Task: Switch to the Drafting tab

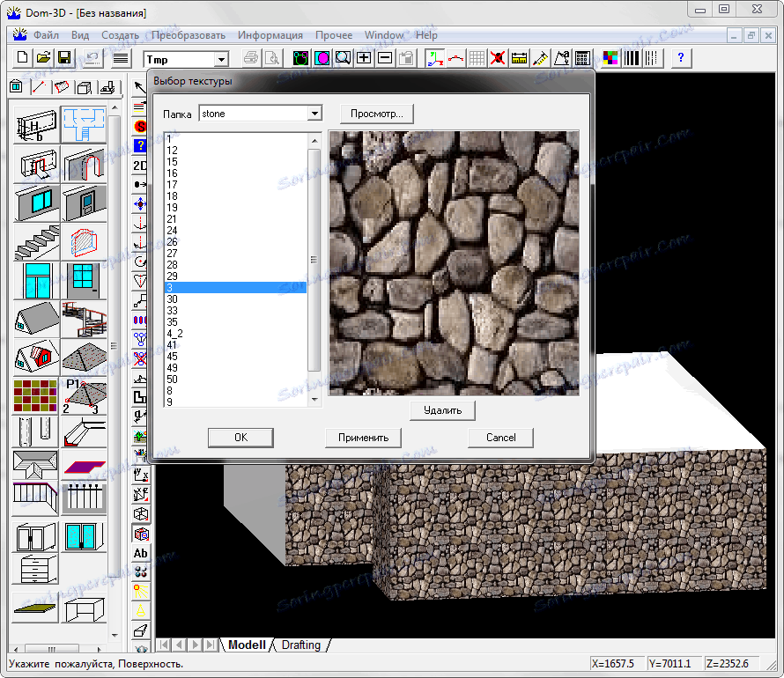Action: 301,645
